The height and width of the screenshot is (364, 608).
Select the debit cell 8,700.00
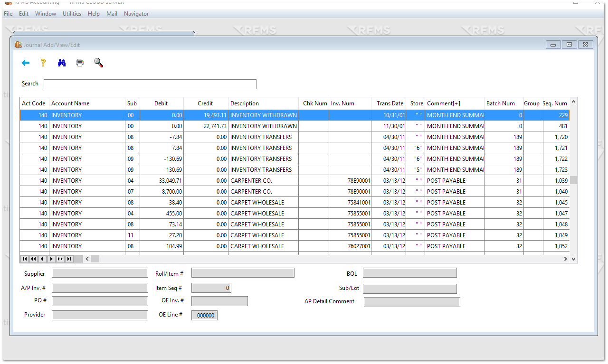point(161,192)
